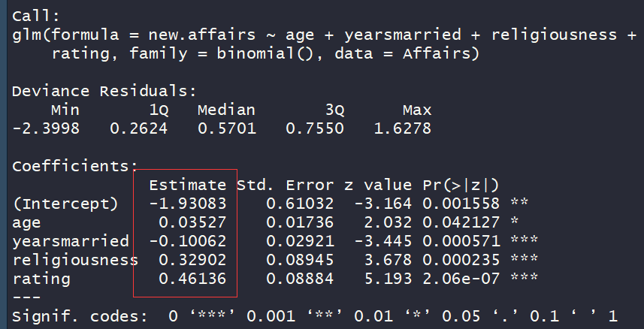Click the Estimate column header

[188, 185]
